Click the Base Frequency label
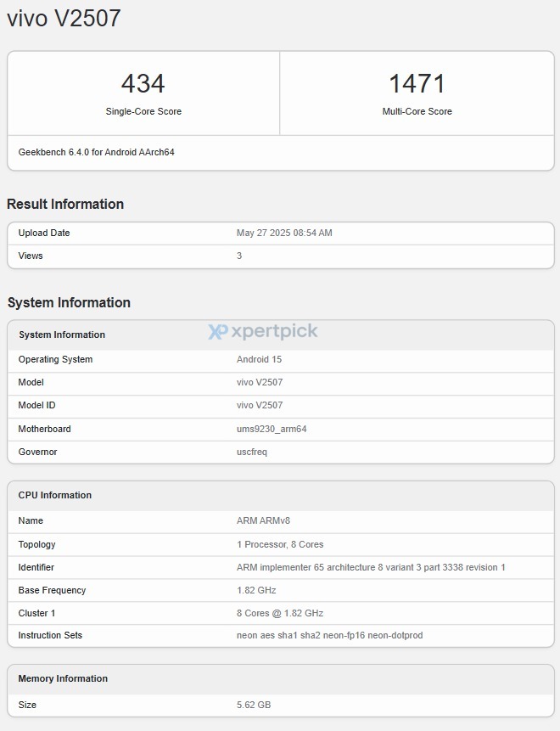The width and height of the screenshot is (560, 731). 52,590
